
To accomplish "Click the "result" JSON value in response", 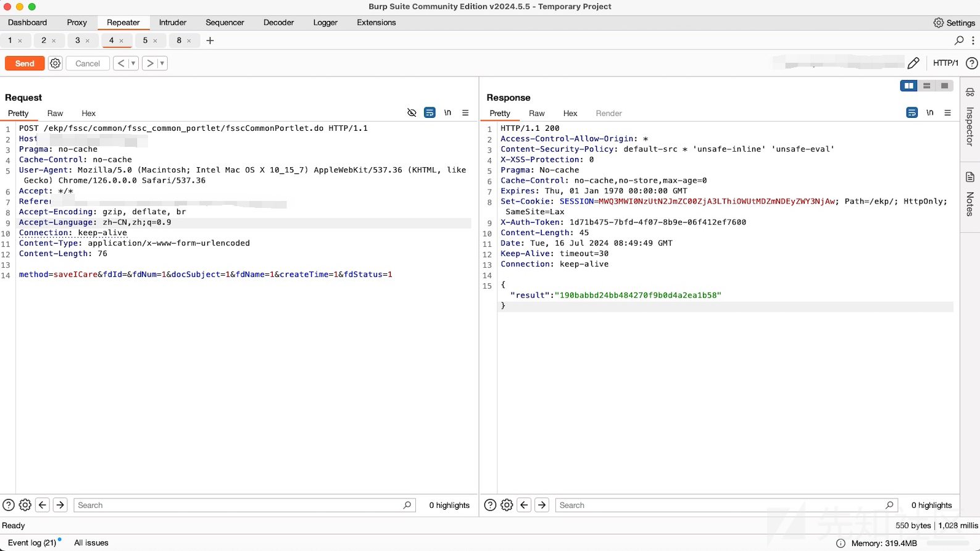I will point(637,296).
